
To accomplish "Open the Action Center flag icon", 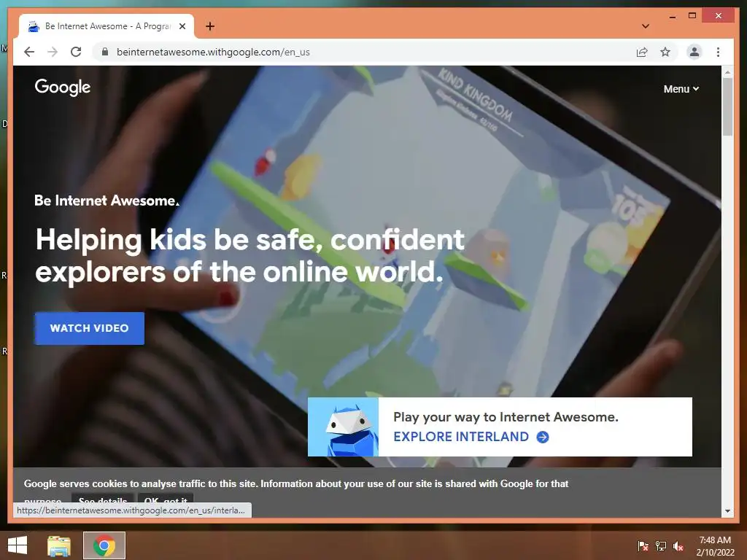I will tap(643, 546).
